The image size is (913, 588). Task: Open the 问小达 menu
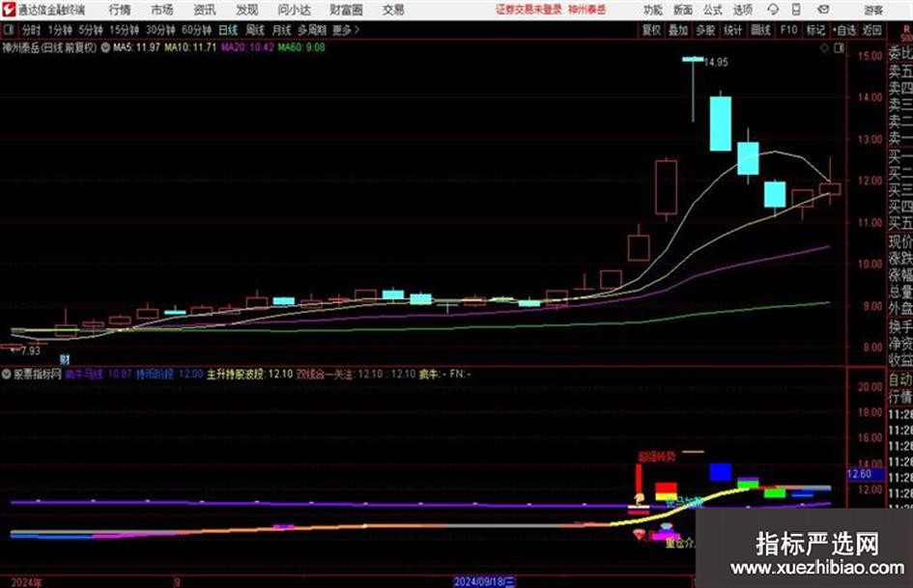(x=294, y=10)
